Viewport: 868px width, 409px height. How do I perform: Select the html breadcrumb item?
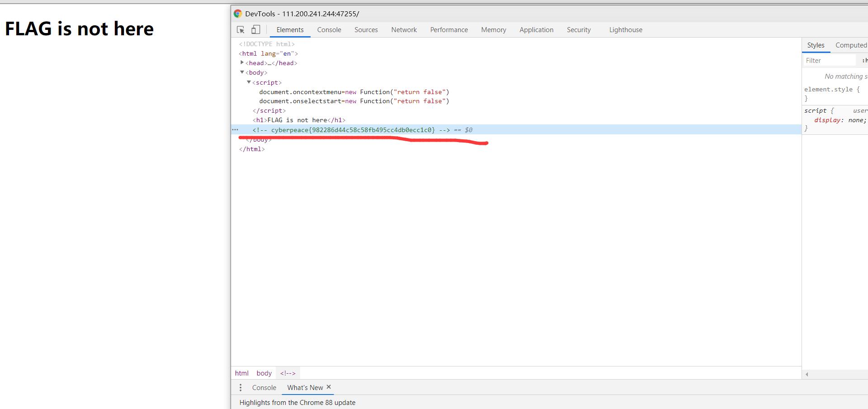coord(241,373)
